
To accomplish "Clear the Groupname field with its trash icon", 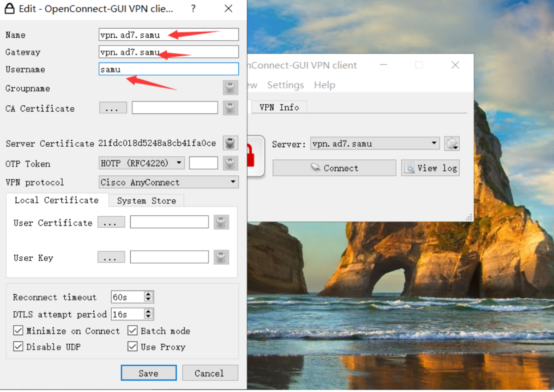I will [x=230, y=88].
